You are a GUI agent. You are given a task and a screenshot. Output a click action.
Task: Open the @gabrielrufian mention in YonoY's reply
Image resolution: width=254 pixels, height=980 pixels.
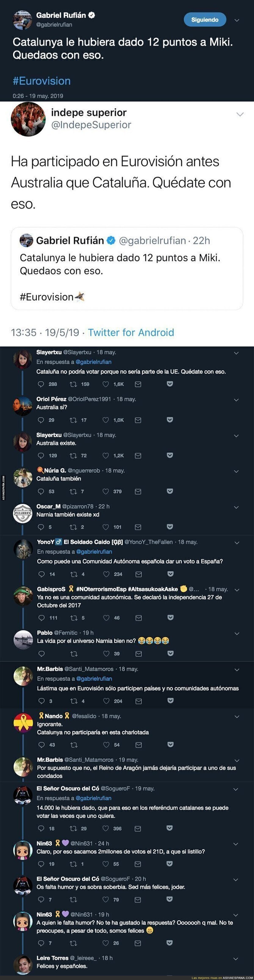click(94, 552)
